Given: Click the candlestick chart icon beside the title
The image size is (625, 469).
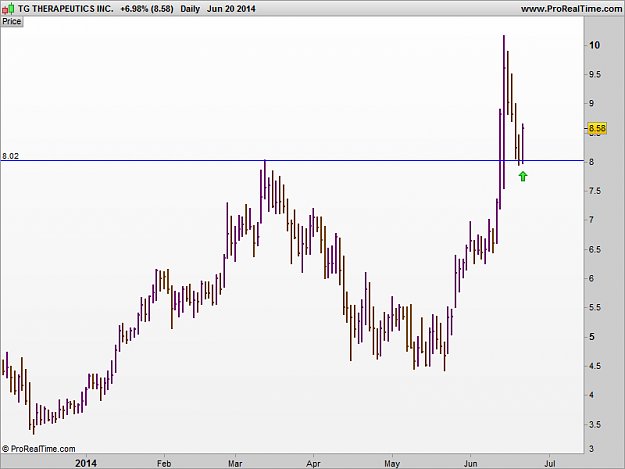Looking at the screenshot, I should pyautogui.click(x=8, y=8).
